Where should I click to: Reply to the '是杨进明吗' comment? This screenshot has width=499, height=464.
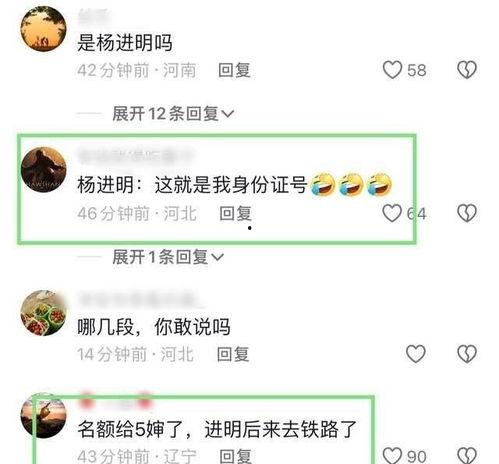(234, 70)
